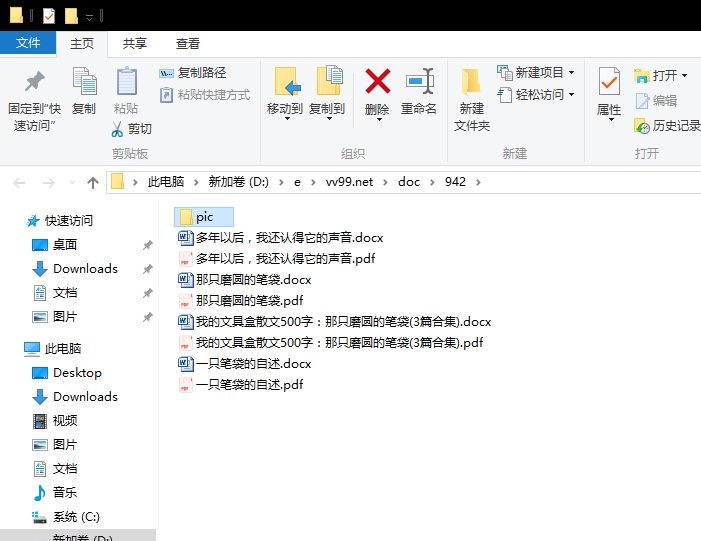701x541 pixels.
Task: Open 文档 under 此电脑 in sidebar
Action: click(x=55, y=469)
